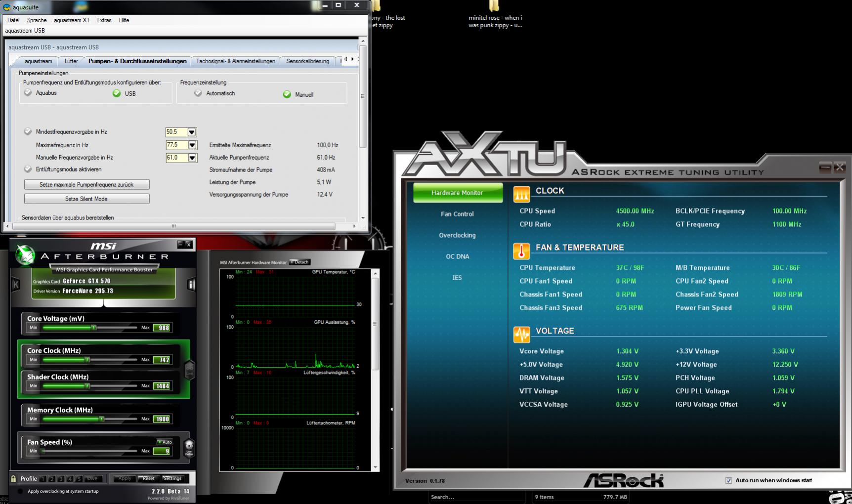Switch to the Sensorkalibrierung tab
This screenshot has height=504, width=852.
308,61
